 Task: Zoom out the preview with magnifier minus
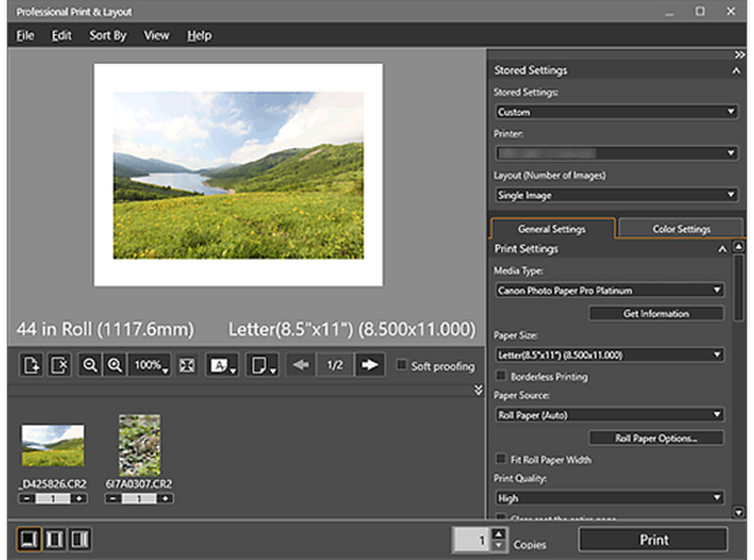coord(90,366)
